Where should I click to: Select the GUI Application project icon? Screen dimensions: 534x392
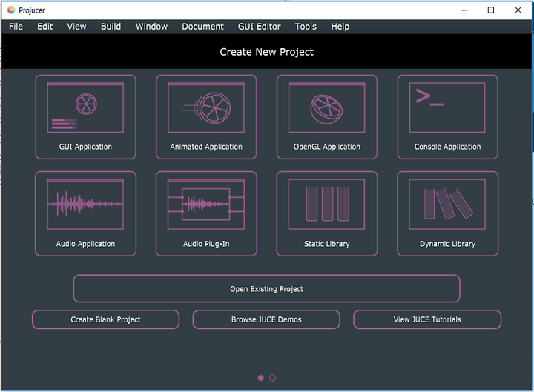pyautogui.click(x=85, y=107)
